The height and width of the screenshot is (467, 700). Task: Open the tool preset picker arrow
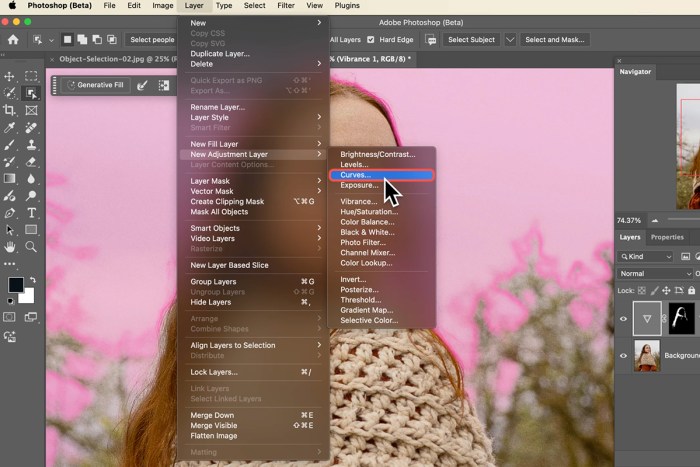pos(51,40)
